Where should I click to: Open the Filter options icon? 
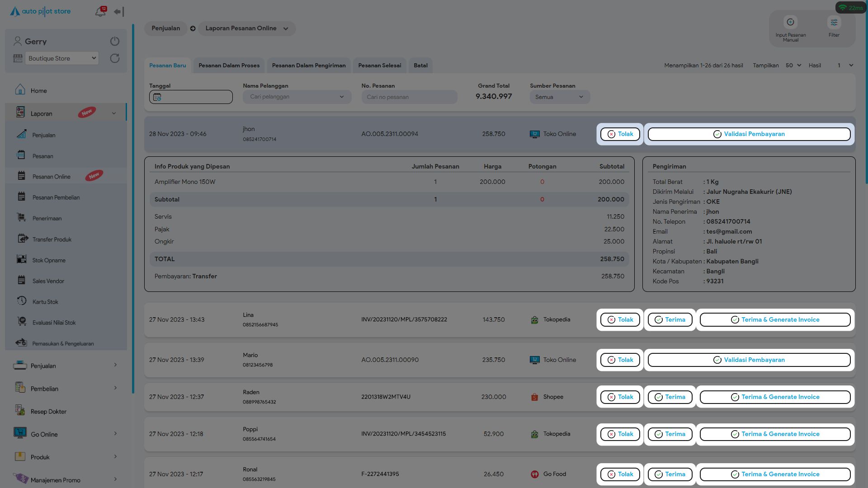834,22
